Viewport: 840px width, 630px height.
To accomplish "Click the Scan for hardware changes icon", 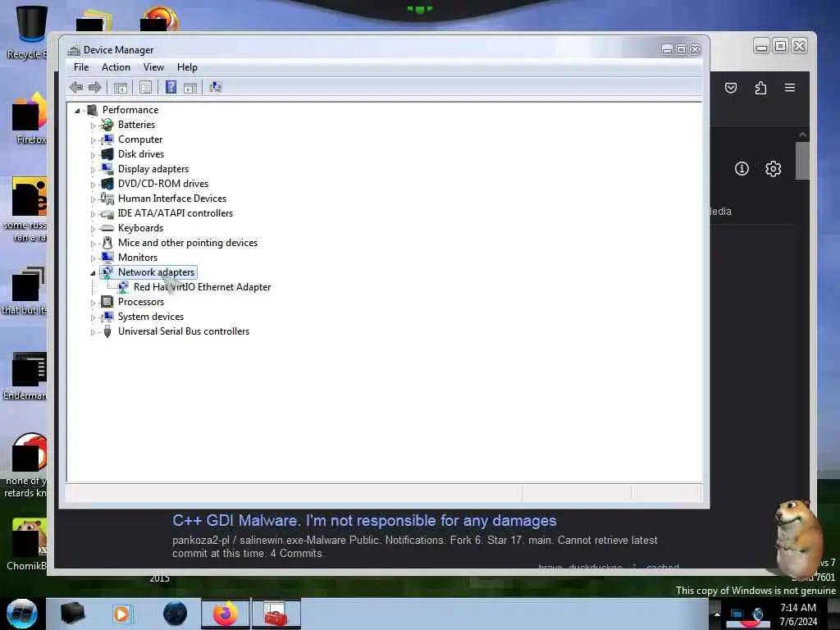I will tap(216, 87).
